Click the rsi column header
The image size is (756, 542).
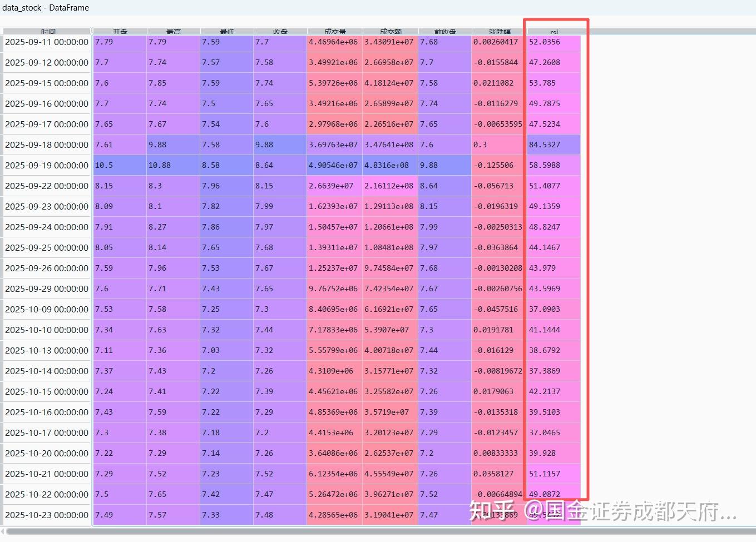554,32
